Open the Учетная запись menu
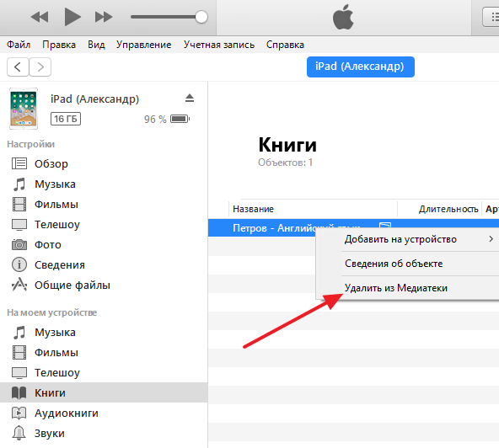The image size is (499, 448). (x=219, y=45)
